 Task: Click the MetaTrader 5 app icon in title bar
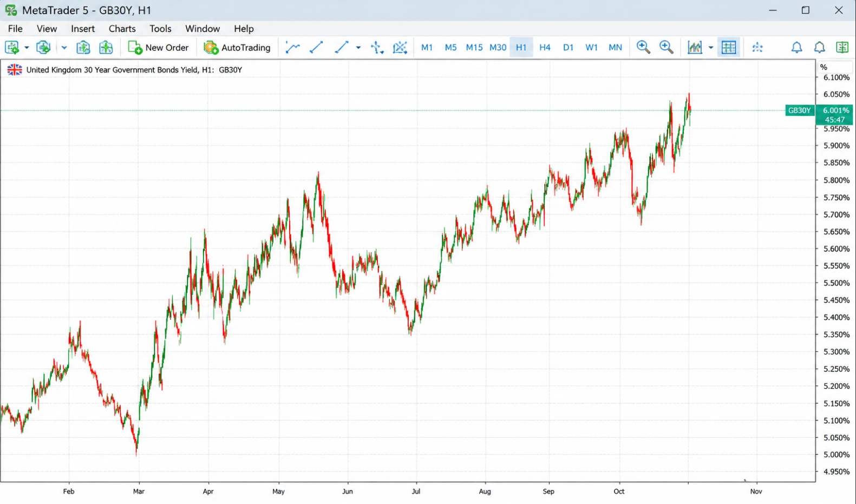[x=11, y=10]
